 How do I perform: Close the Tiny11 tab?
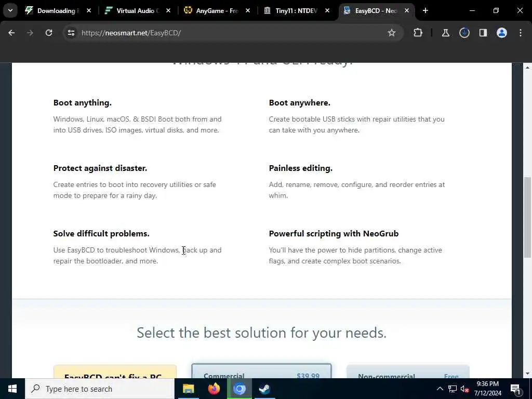pos(327,11)
